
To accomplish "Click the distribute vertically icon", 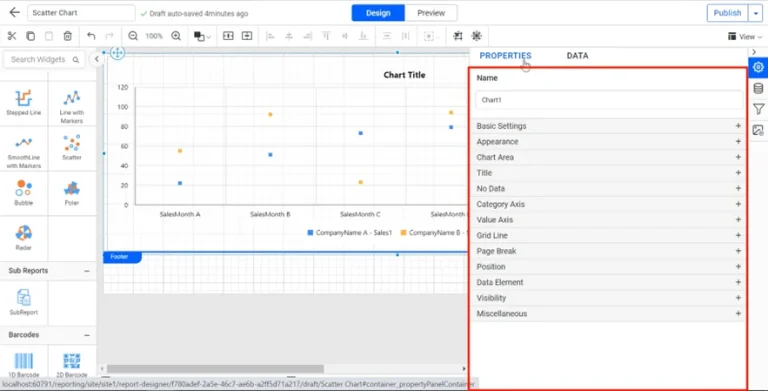I will click(387, 36).
